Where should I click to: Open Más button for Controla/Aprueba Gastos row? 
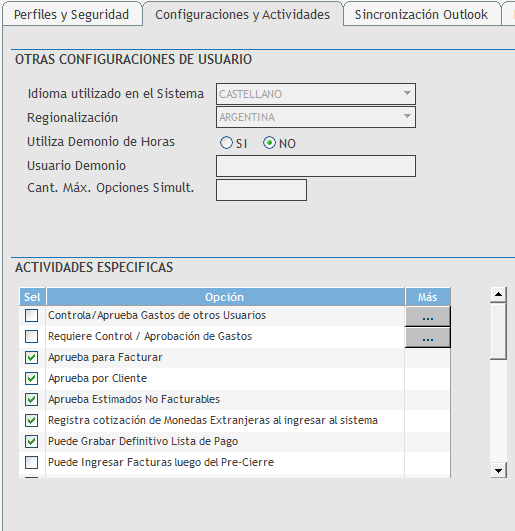[x=428, y=317]
